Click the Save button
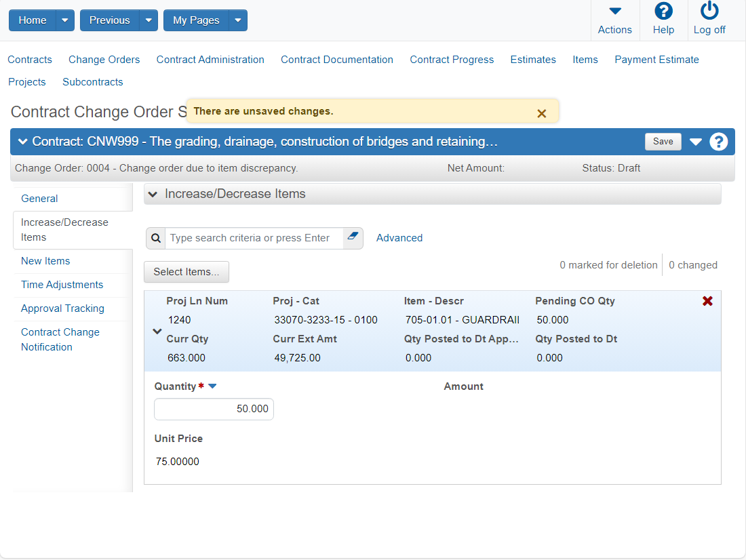Image resolution: width=746 pixels, height=560 pixels. (663, 141)
